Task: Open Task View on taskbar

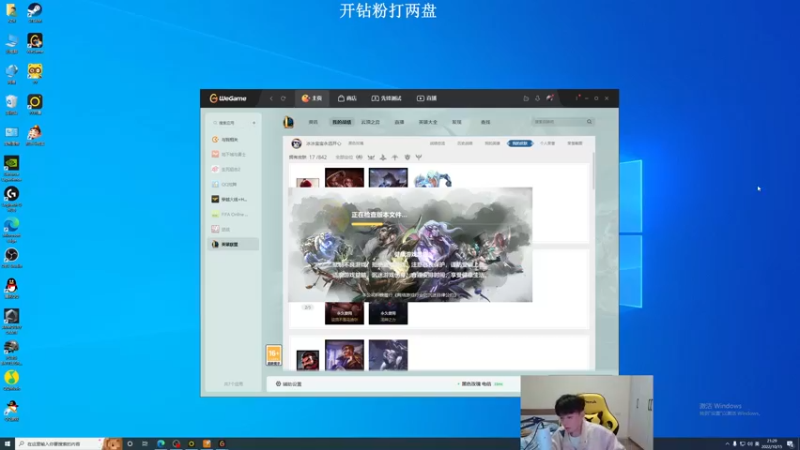Action: click(x=145, y=444)
